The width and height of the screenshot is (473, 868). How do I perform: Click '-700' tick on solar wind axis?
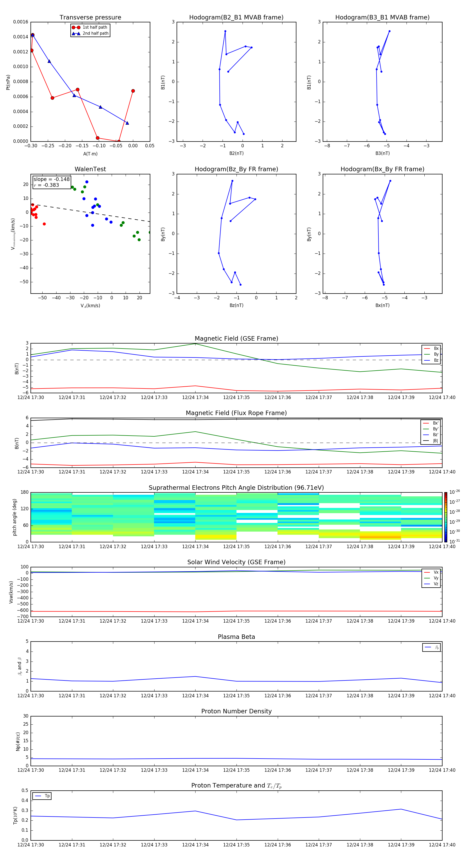point(22,617)
